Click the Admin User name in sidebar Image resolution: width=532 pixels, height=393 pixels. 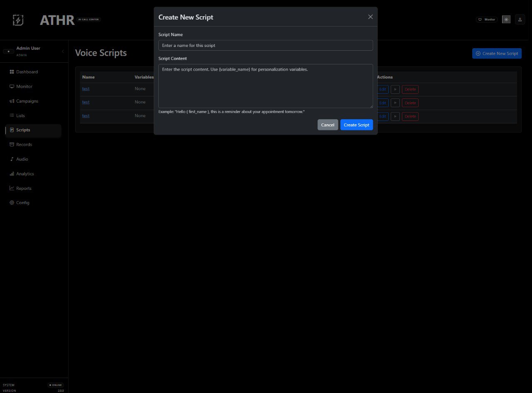click(x=28, y=48)
